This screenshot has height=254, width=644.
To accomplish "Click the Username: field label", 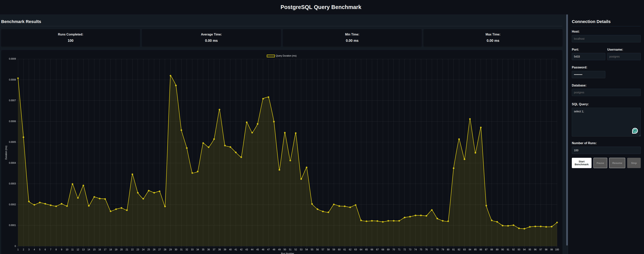I will point(615,49).
